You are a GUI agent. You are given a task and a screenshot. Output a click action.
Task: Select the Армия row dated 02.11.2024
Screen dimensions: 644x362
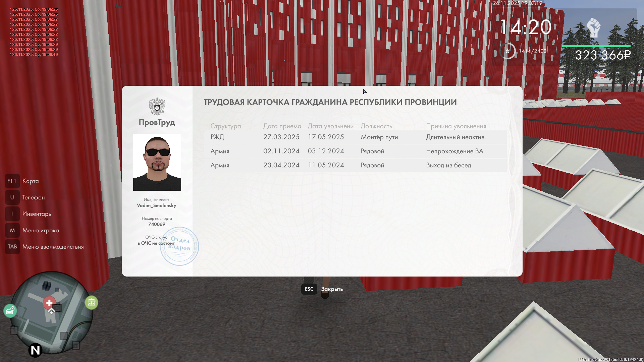(x=355, y=151)
